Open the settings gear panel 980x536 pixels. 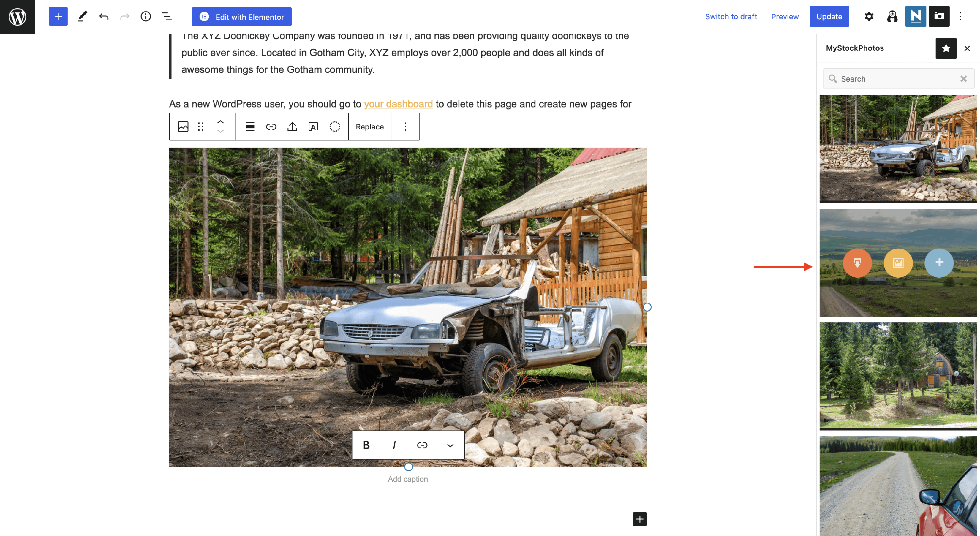(869, 16)
